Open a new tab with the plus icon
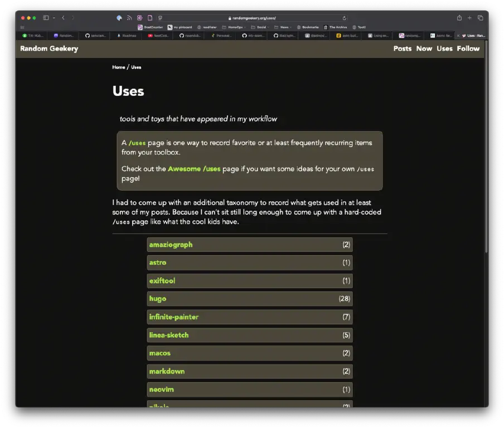This screenshot has width=504, height=428. point(469,18)
